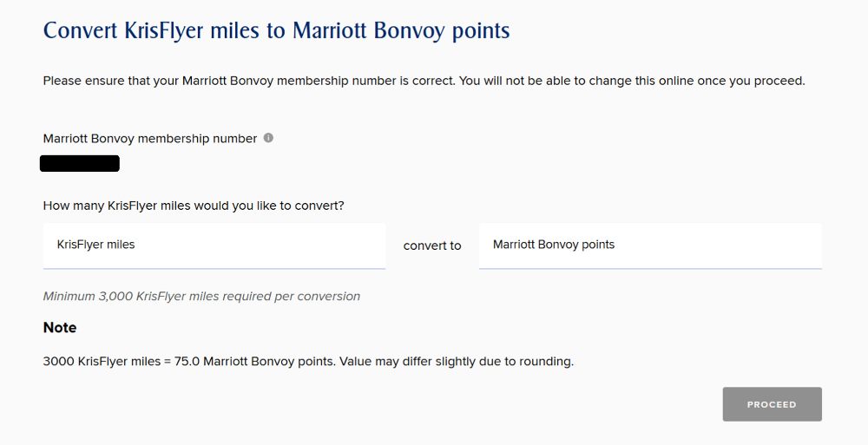Image resolution: width=868 pixels, height=445 pixels.
Task: Focus the KrisFlyer miles input field
Action: point(214,245)
